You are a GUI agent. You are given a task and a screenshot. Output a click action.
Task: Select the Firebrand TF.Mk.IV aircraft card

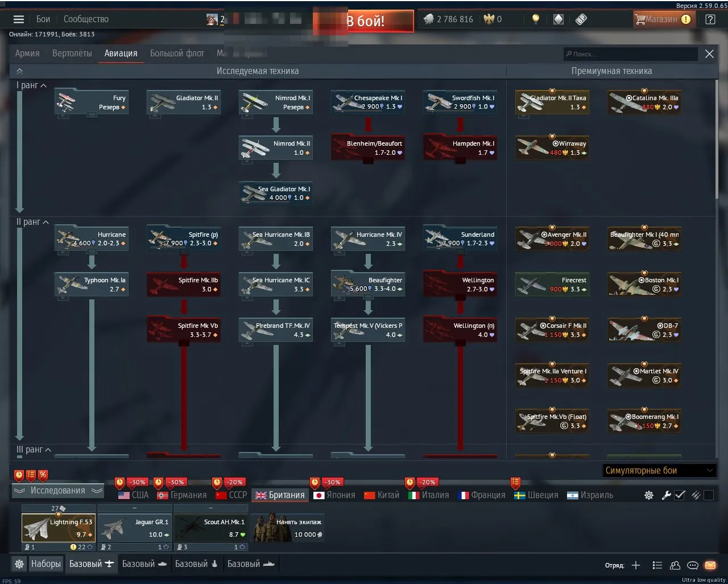pyautogui.click(x=276, y=330)
